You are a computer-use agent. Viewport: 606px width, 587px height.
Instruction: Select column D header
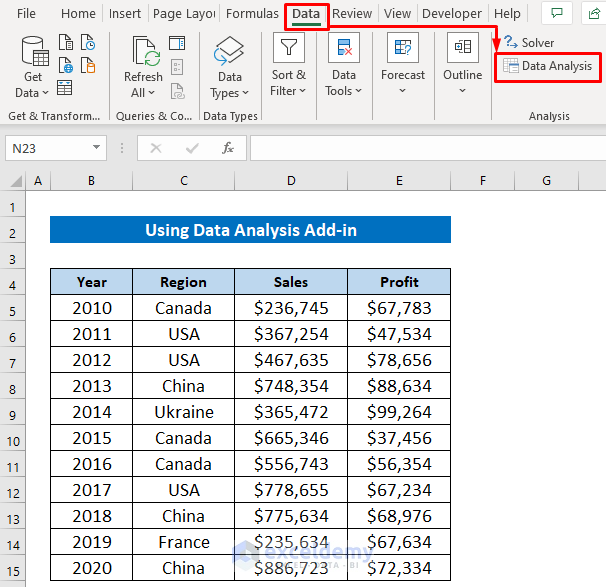[x=291, y=180]
